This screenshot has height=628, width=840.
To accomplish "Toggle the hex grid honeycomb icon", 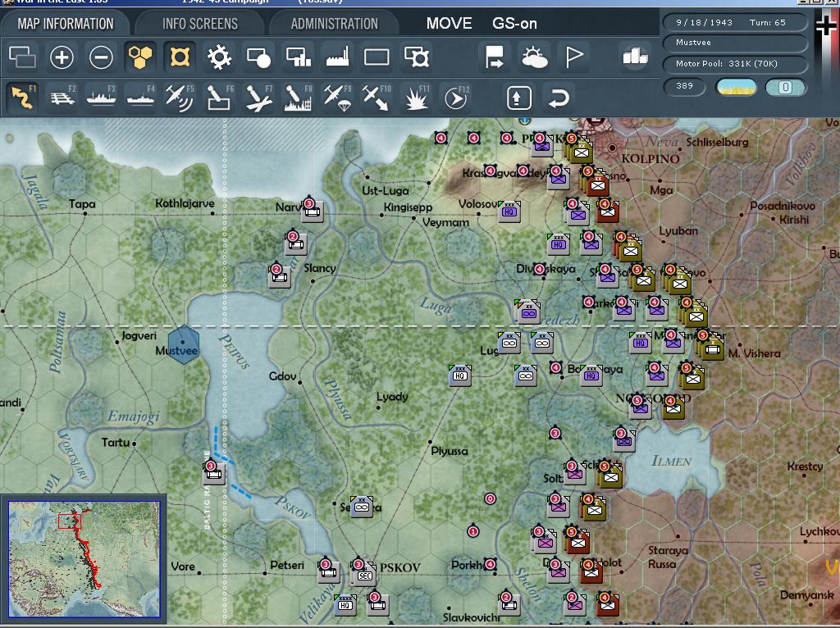I will [140, 57].
